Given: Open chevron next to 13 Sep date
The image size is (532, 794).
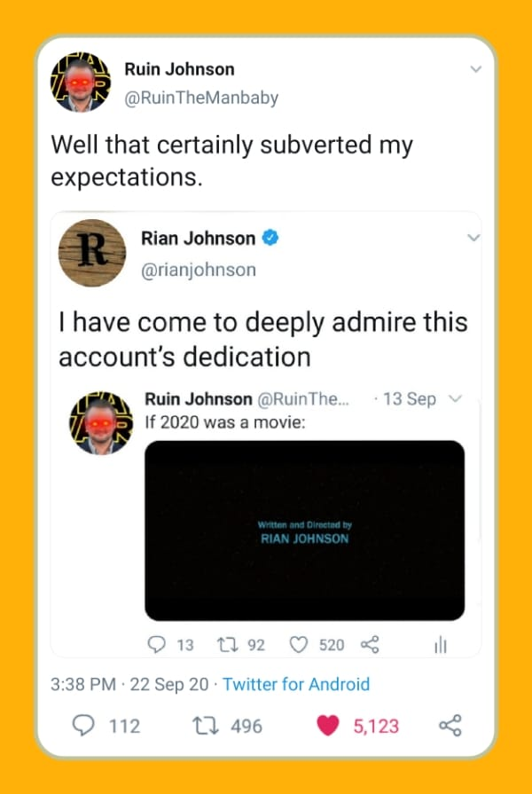Looking at the screenshot, I should (456, 398).
